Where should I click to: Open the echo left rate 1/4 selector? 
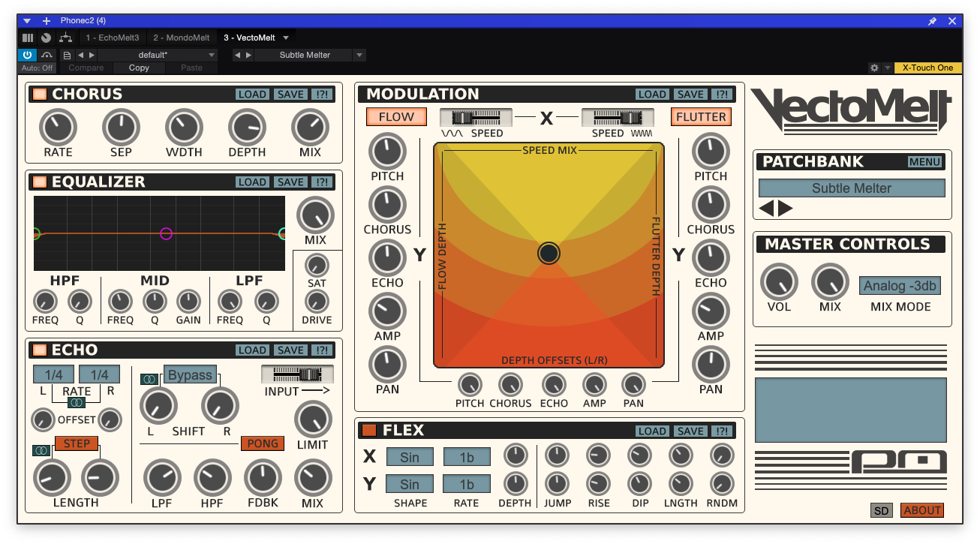pos(53,374)
